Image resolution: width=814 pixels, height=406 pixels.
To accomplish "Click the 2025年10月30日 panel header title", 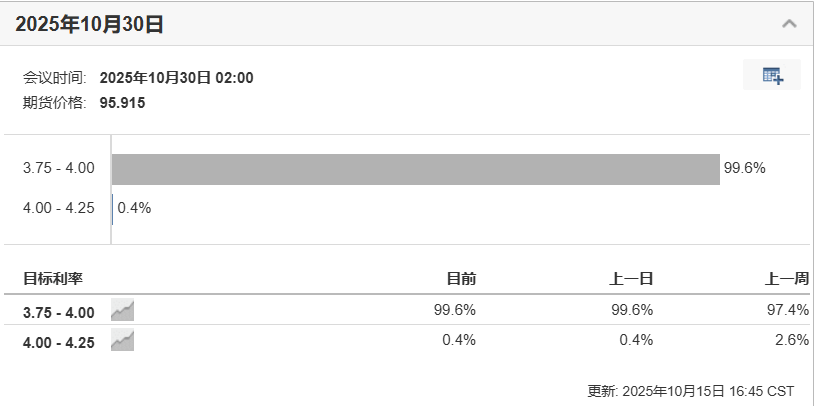I will click(89, 24).
